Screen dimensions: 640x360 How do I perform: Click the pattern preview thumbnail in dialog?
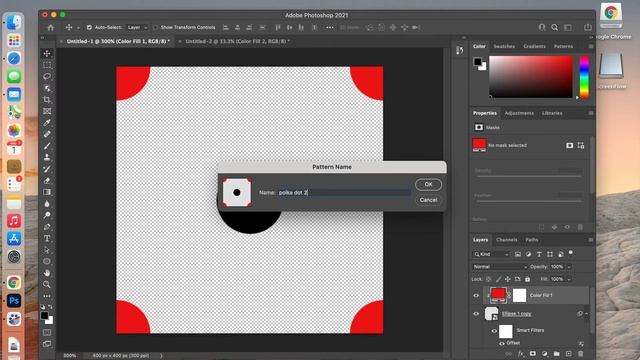[237, 192]
